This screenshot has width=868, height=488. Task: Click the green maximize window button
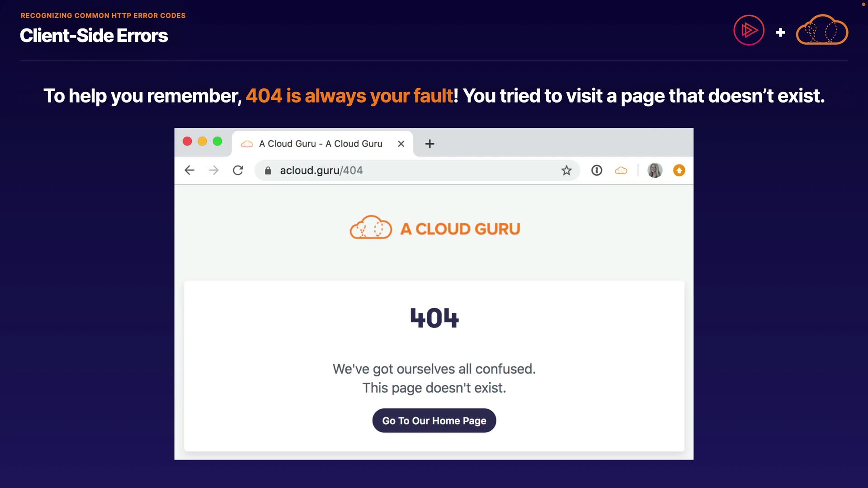(217, 141)
